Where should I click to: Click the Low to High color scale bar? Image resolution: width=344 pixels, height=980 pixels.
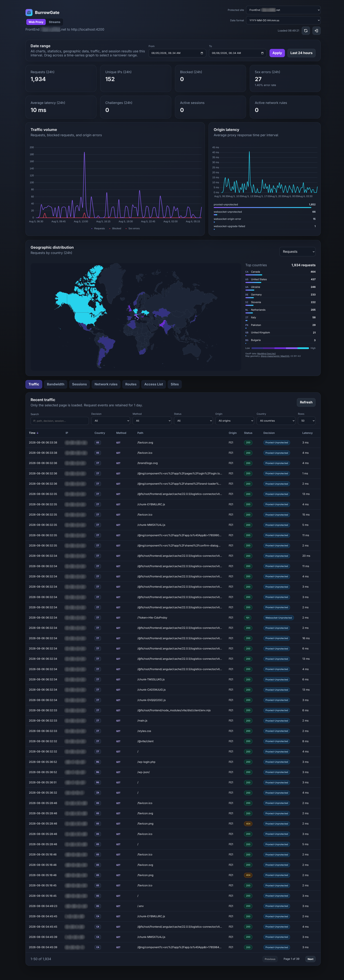pyautogui.click(x=280, y=348)
